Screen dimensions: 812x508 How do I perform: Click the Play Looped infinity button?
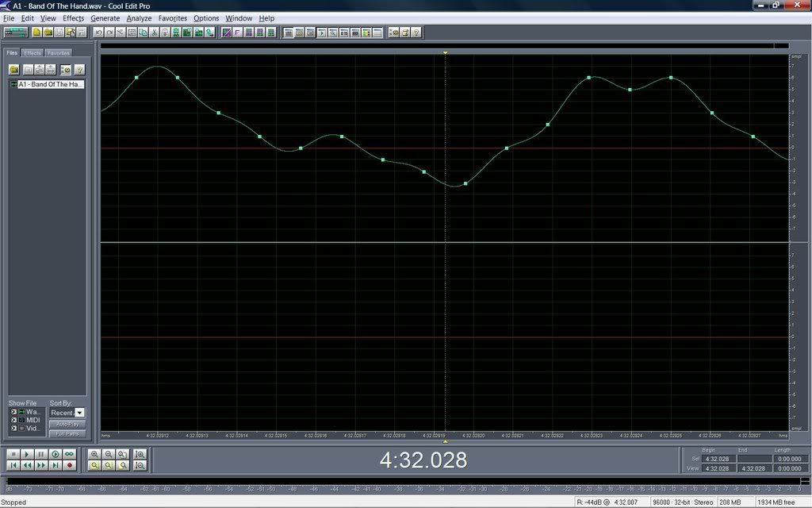tap(70, 454)
